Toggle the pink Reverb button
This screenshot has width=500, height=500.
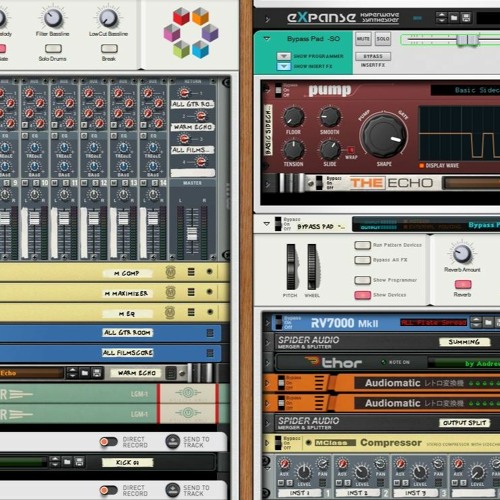point(463,284)
